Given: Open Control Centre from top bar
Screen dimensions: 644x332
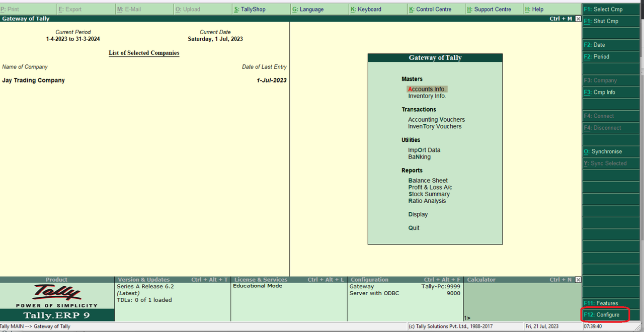Looking at the screenshot, I should (x=436, y=9).
